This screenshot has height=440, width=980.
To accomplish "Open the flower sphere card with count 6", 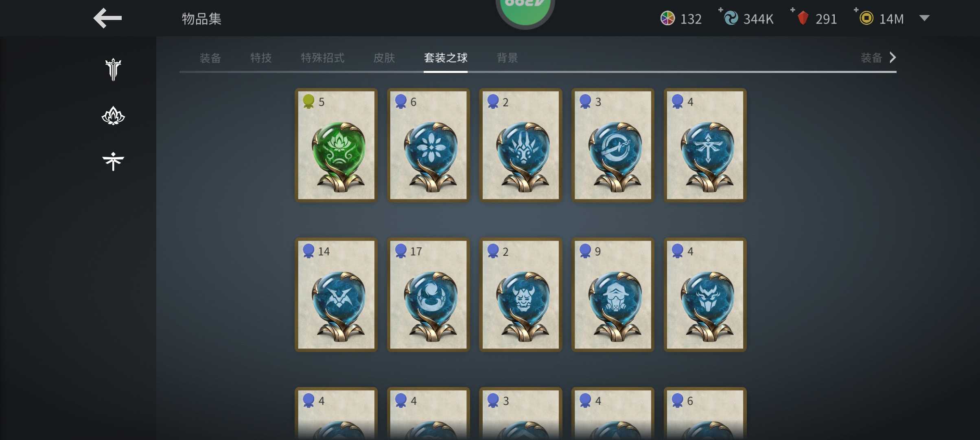I will tap(429, 145).
